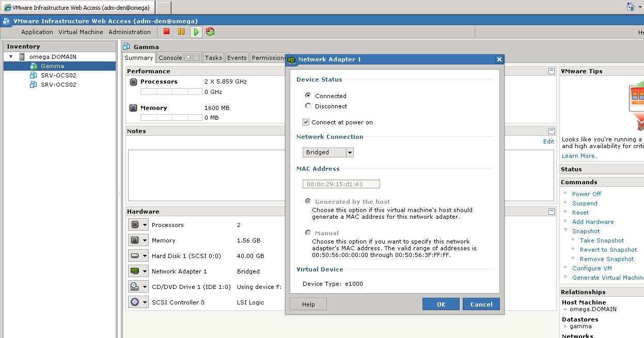Click the Home icon in the browser bar

630,7
